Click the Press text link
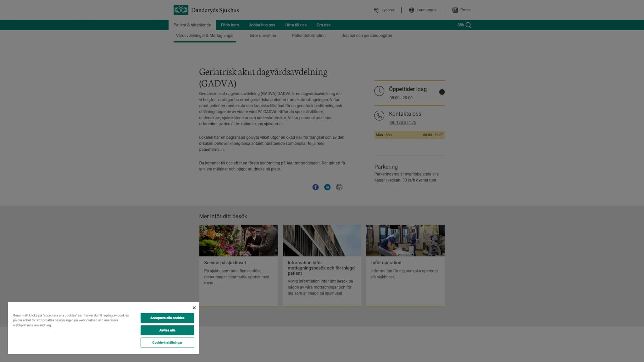Image resolution: width=644 pixels, height=362 pixels. (465, 10)
